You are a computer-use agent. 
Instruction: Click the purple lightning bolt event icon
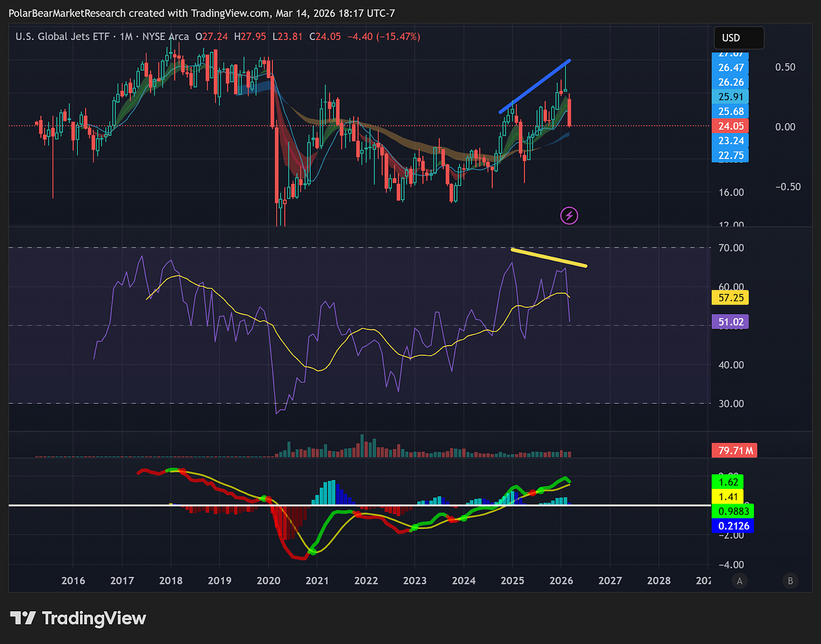(x=569, y=215)
